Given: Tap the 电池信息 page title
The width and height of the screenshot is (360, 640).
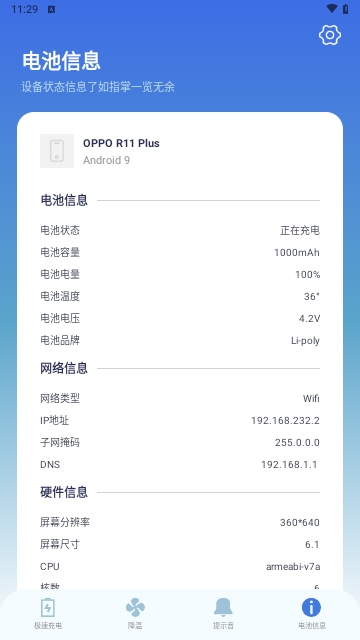Looking at the screenshot, I should [61, 61].
